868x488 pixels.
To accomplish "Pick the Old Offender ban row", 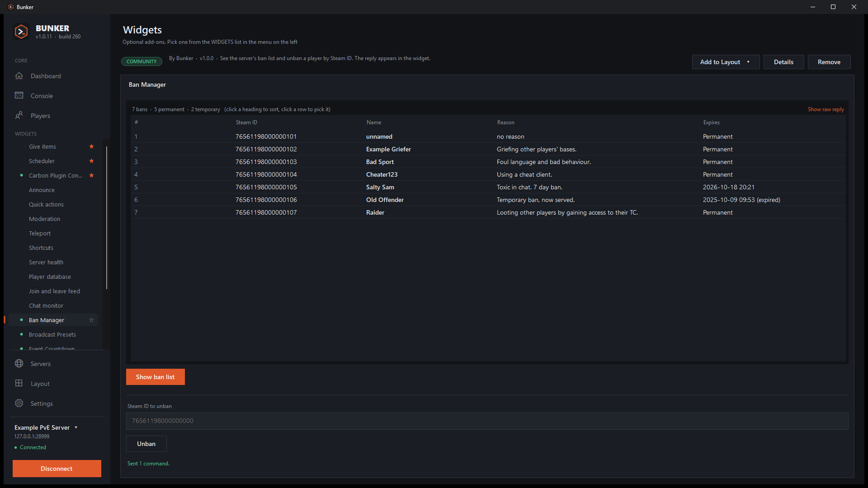I will click(488, 200).
